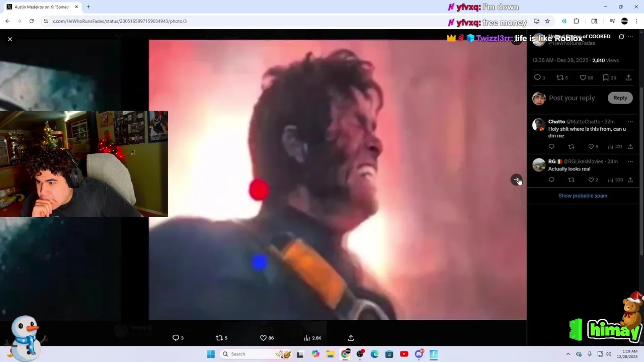Go to the next photo arrow
The image size is (644, 362).
point(517,180)
